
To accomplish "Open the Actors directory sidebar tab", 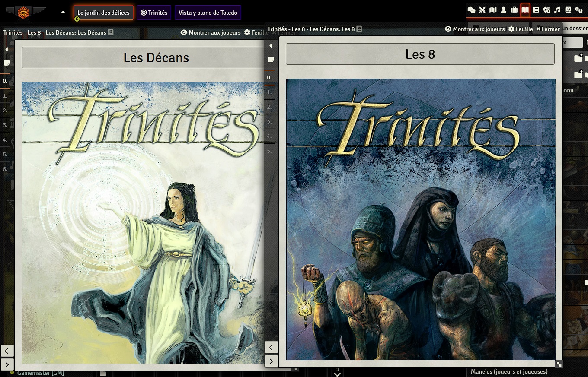I will tap(504, 10).
